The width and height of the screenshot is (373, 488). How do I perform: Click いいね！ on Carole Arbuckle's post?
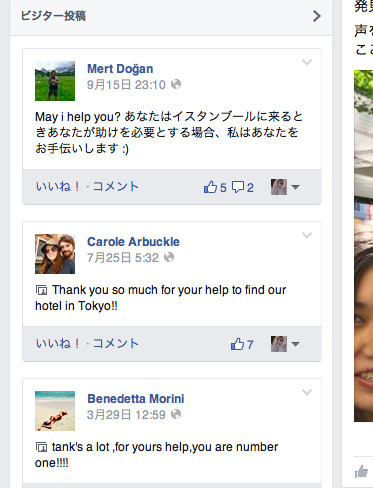[x=58, y=343]
